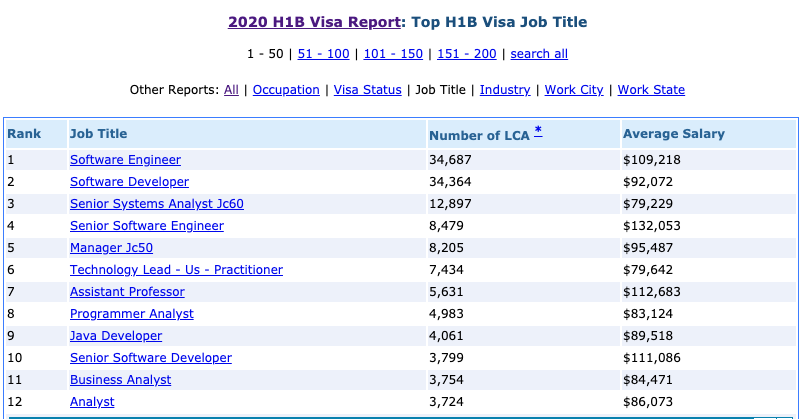Switch to the Visa Status report
Image resolution: width=802 pixels, height=419 pixels.
[x=367, y=90]
